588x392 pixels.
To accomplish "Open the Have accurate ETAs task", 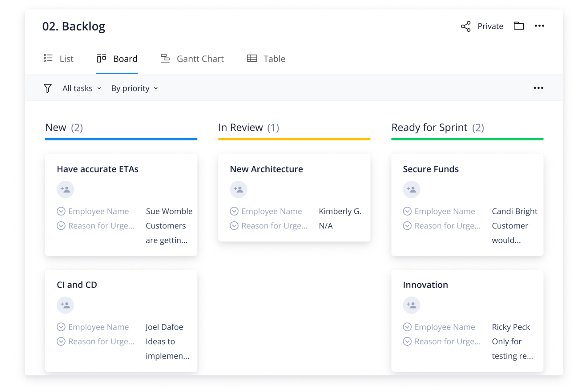I will [98, 169].
